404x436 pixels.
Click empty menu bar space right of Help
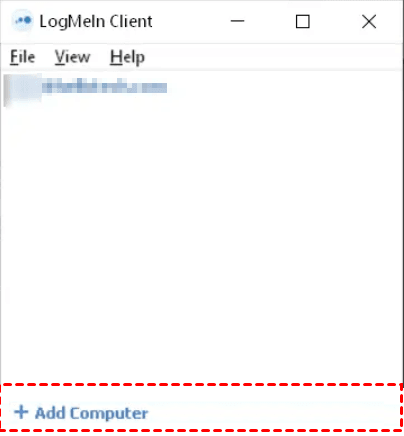[x=273, y=57]
